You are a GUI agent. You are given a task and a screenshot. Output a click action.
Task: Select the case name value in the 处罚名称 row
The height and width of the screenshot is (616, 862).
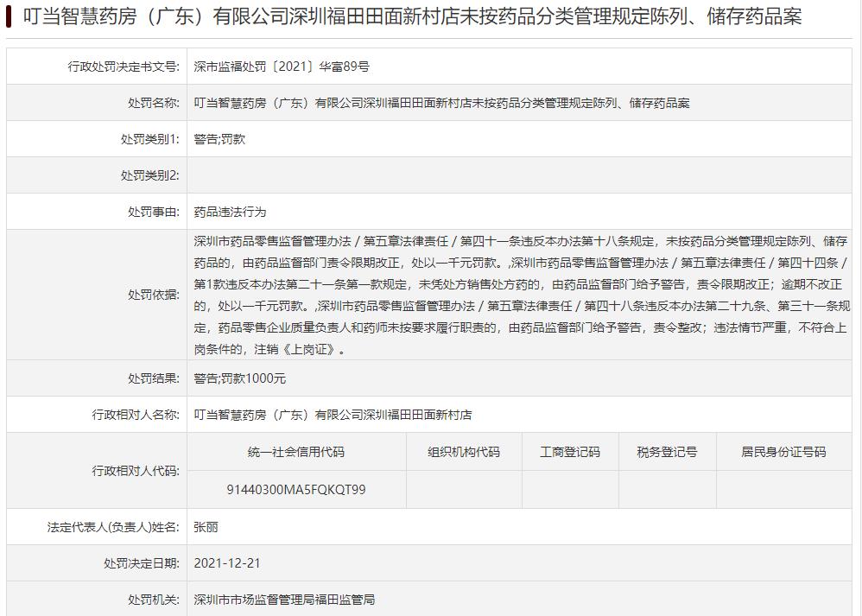click(441, 103)
